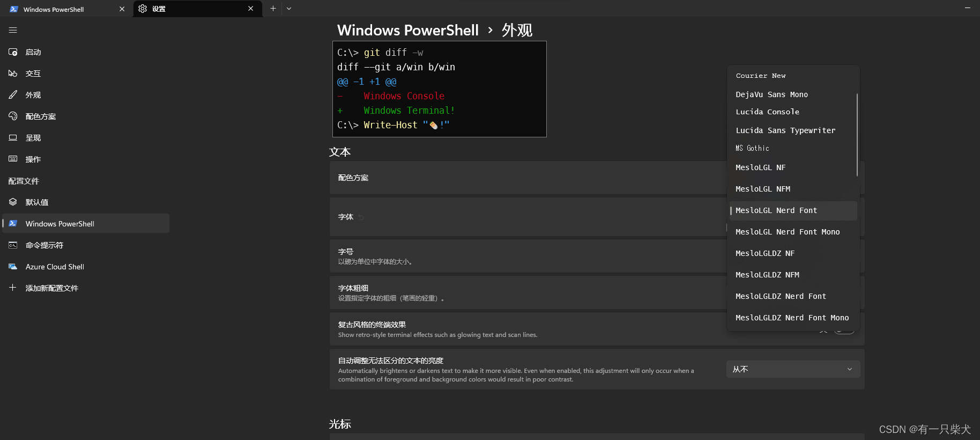The image size is (980, 440).
Task: Select the 命令提示符 profile
Action: 86,245
